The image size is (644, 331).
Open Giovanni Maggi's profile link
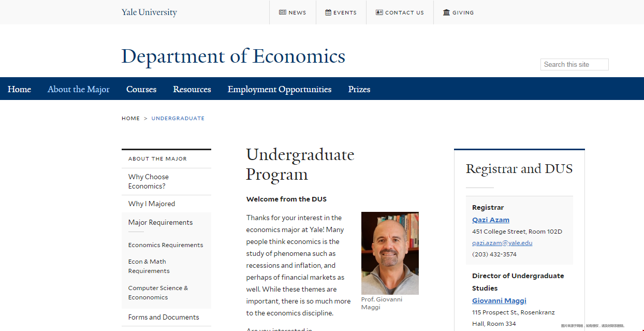[x=499, y=300]
